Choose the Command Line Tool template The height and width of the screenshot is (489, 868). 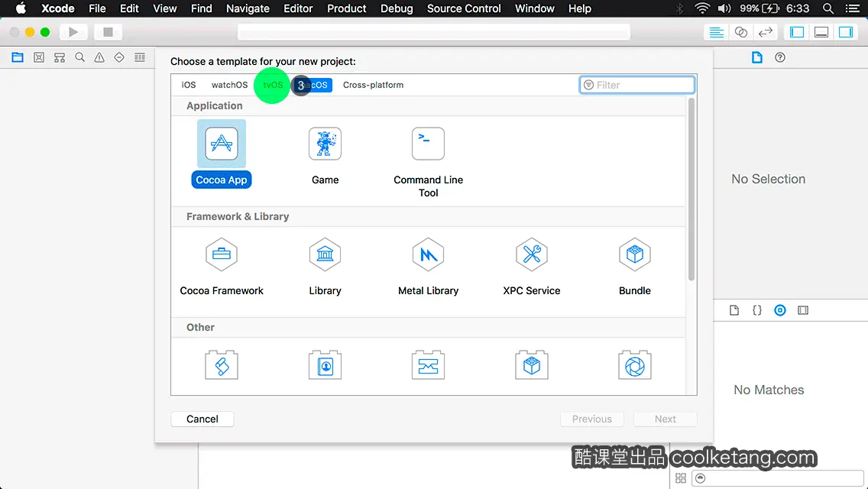tap(428, 144)
